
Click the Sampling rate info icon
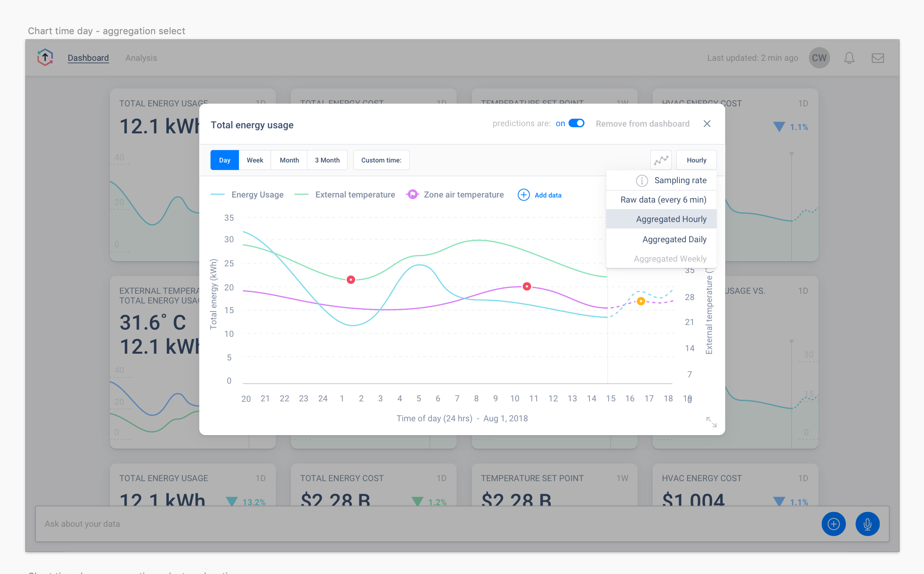click(x=642, y=181)
